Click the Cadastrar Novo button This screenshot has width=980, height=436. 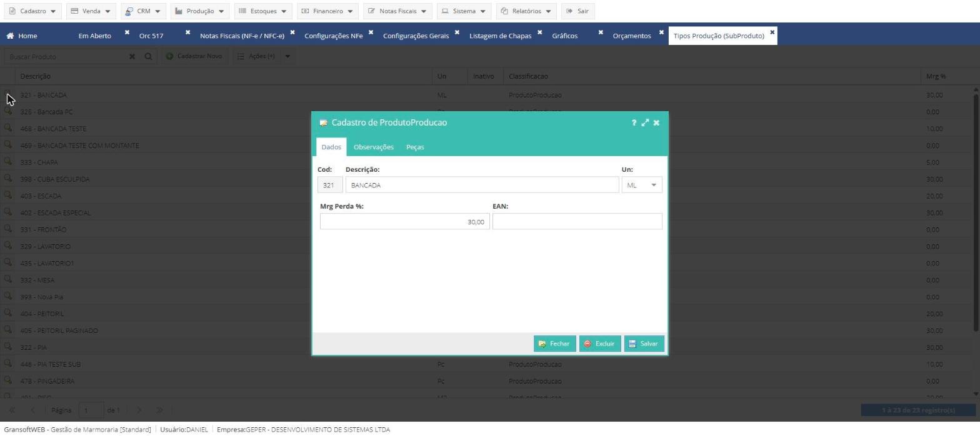click(x=194, y=56)
